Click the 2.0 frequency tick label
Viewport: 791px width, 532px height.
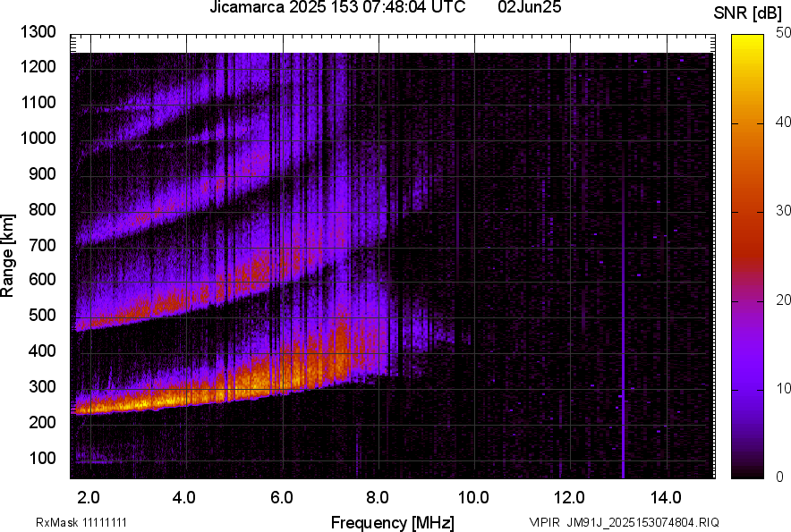(89, 498)
